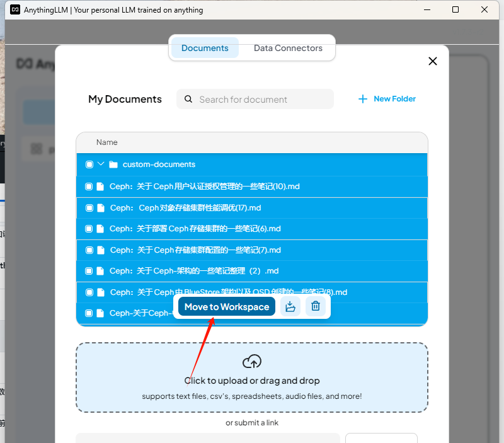The width and height of the screenshot is (504, 443).
Task: Open the Data Connectors tab
Action: (288, 48)
